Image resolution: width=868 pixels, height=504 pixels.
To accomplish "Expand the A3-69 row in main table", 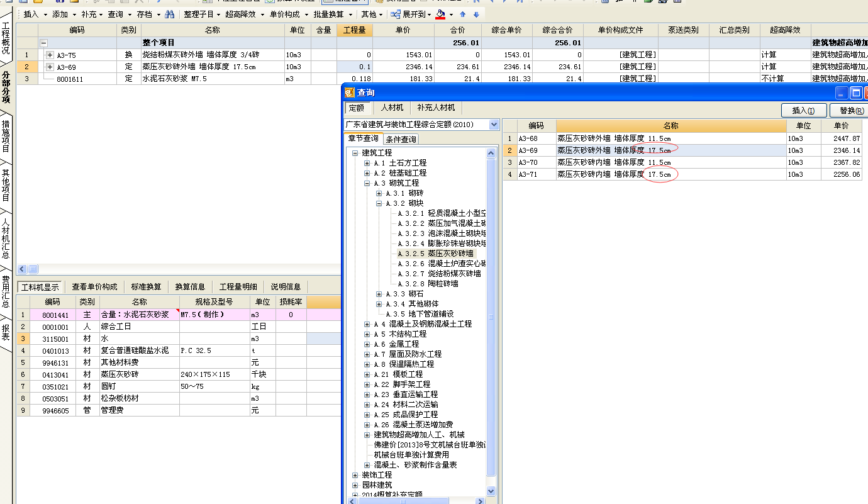I will (50, 67).
